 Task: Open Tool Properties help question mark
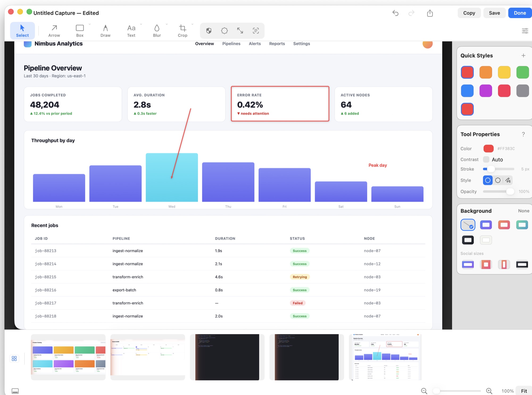click(x=523, y=134)
